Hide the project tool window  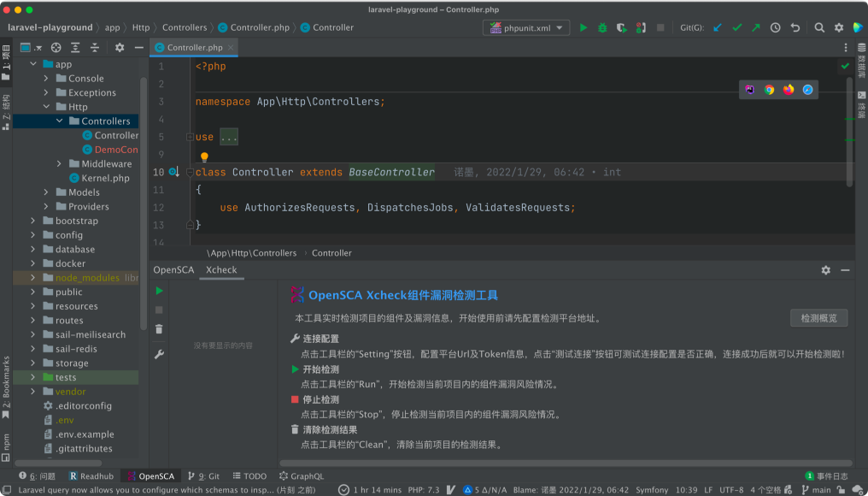tap(139, 48)
